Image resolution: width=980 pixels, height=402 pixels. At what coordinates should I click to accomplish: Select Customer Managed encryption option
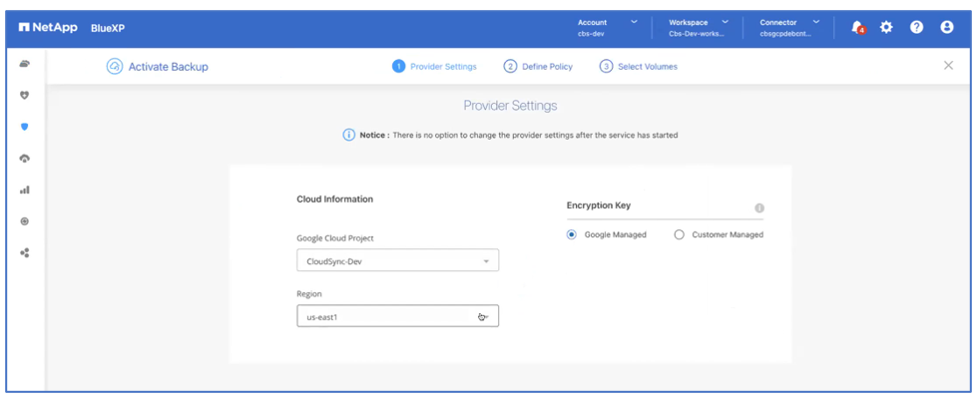coord(680,235)
